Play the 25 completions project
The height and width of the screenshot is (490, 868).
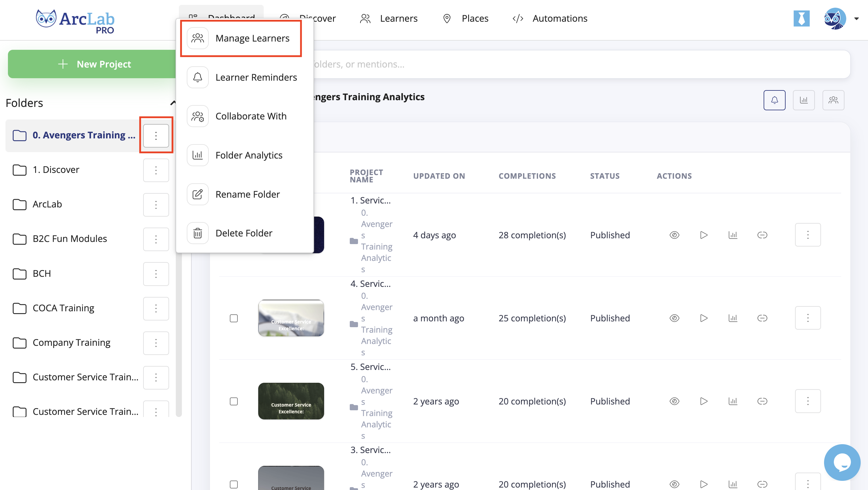point(703,318)
